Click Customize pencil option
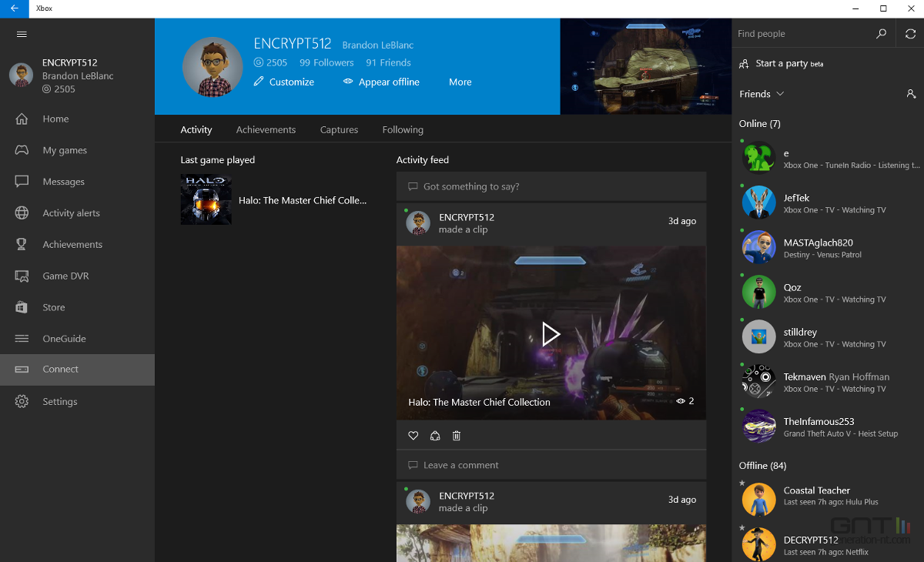The width and height of the screenshot is (924, 562). pos(284,82)
